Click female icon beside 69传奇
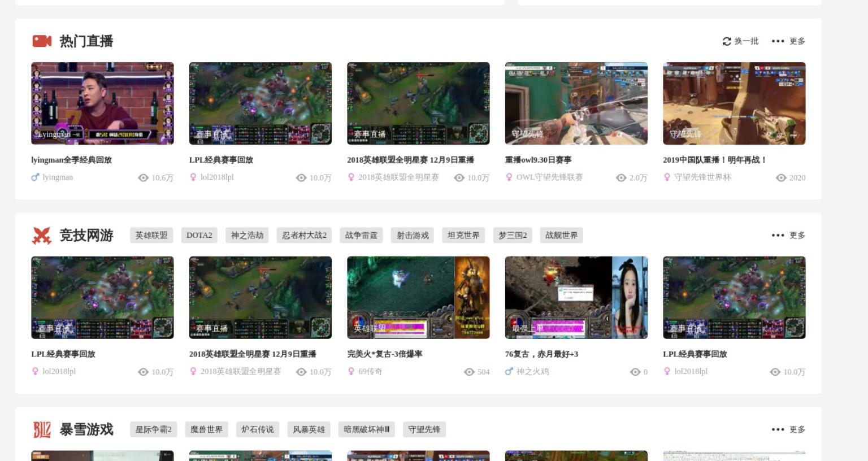The image size is (868, 461). coord(351,372)
